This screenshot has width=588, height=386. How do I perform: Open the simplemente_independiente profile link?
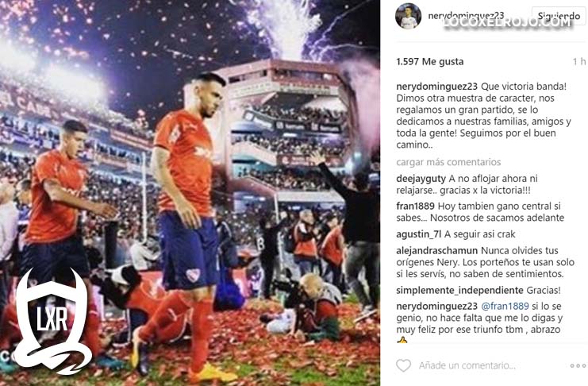tap(459, 290)
